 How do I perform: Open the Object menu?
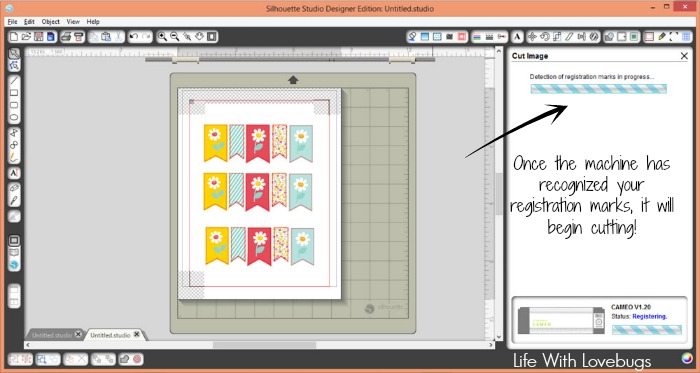[51, 21]
